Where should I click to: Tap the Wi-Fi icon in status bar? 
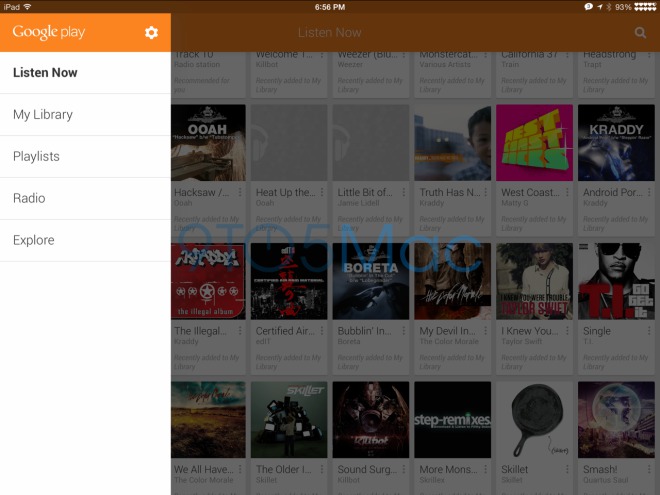tap(27, 7)
